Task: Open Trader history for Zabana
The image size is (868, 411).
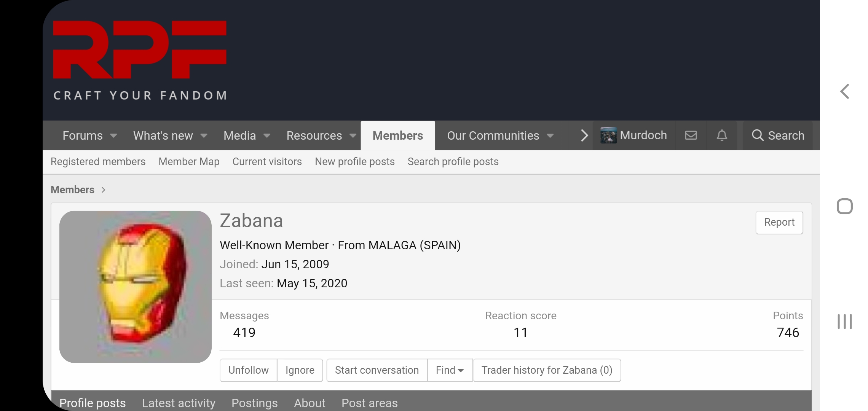Action: click(547, 370)
